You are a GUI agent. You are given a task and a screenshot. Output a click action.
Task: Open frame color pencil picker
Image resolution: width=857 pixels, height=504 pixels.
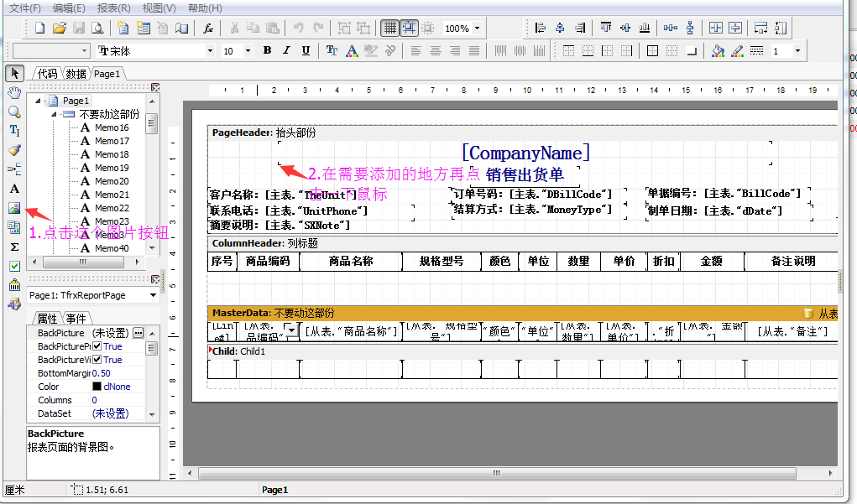pos(737,50)
